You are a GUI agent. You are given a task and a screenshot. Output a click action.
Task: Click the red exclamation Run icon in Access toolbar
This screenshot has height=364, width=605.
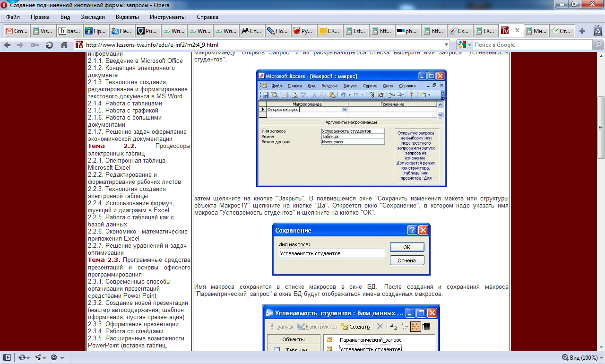click(x=411, y=95)
